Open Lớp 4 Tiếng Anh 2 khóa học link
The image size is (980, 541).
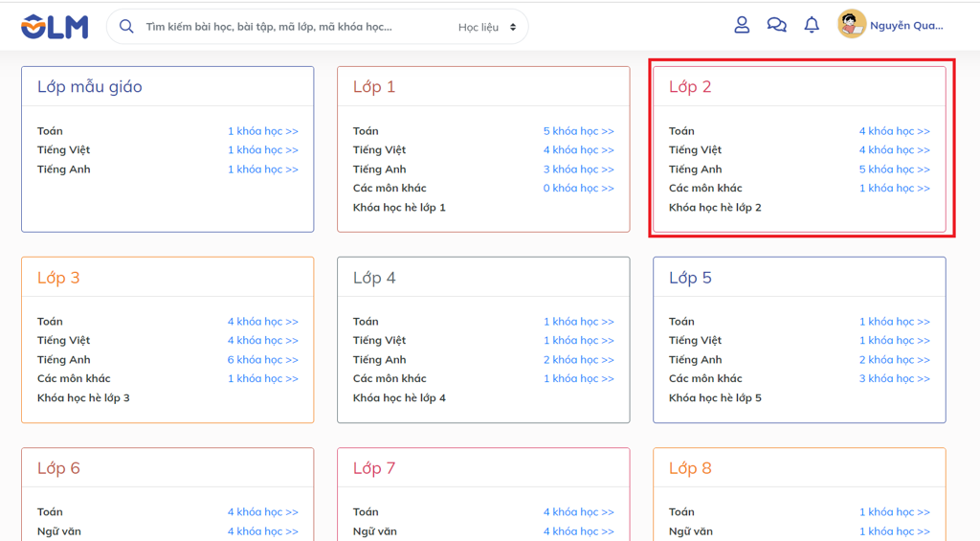click(578, 359)
